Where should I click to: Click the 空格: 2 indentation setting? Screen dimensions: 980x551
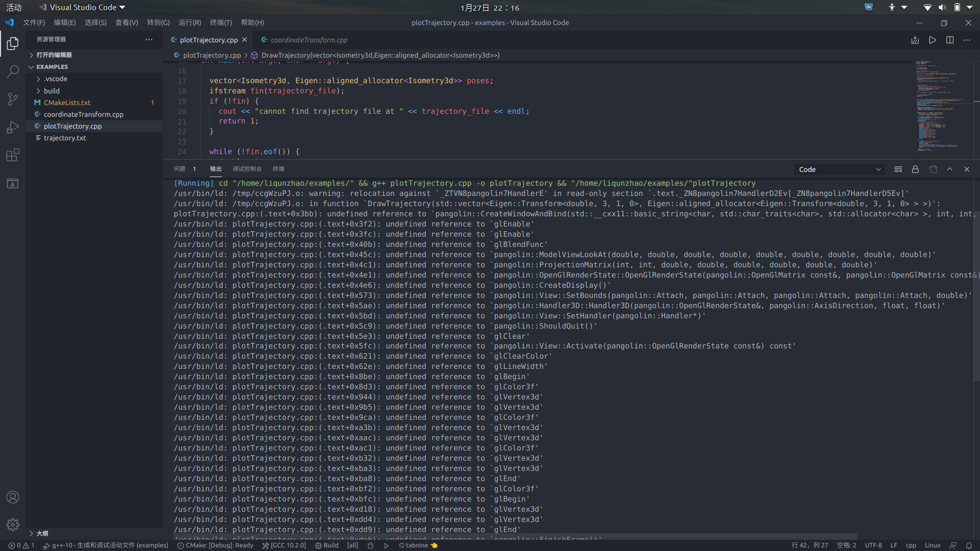pos(846,545)
